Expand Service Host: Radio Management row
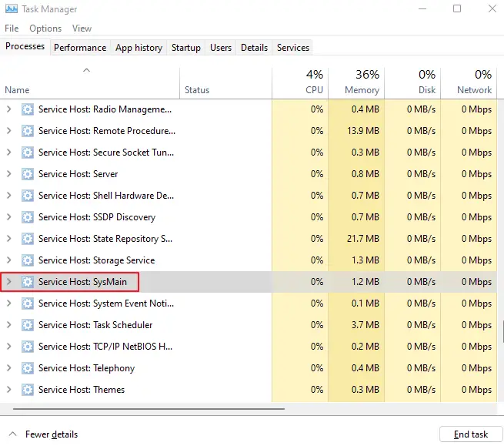Image resolution: width=504 pixels, height=446 pixels. (9, 109)
